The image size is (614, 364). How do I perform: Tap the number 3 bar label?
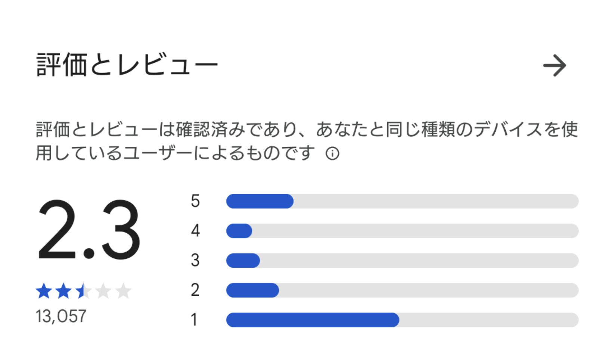pos(195,261)
